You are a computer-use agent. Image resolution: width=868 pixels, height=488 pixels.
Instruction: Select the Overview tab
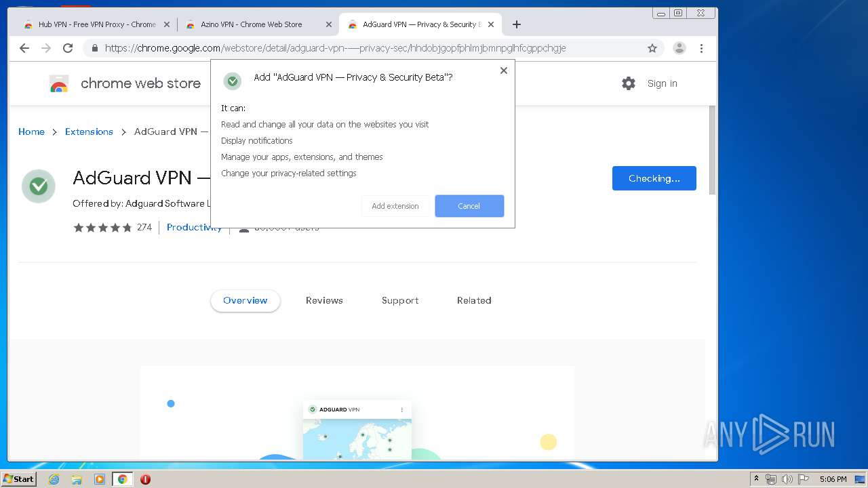coord(245,300)
